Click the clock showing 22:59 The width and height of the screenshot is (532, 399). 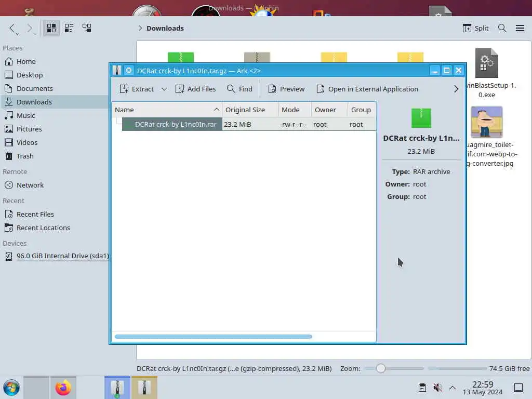483,388
